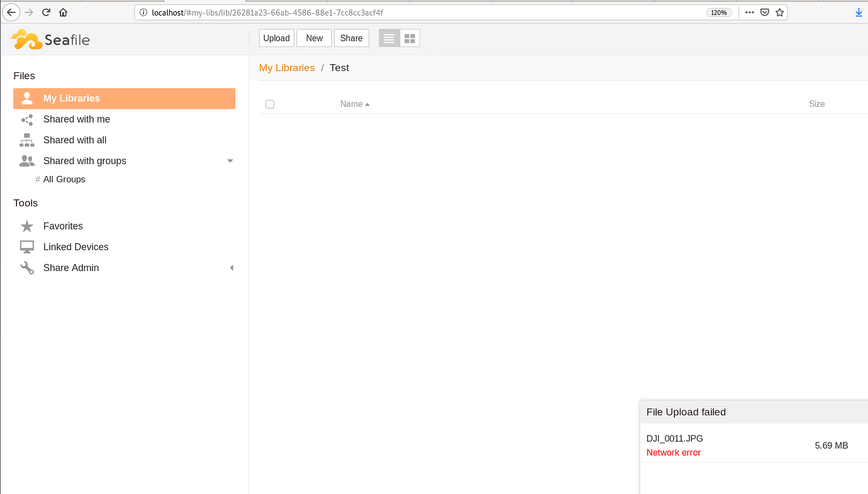This screenshot has height=494, width=868.
Task: Select My Libraries in the sidebar
Action: [x=71, y=98]
